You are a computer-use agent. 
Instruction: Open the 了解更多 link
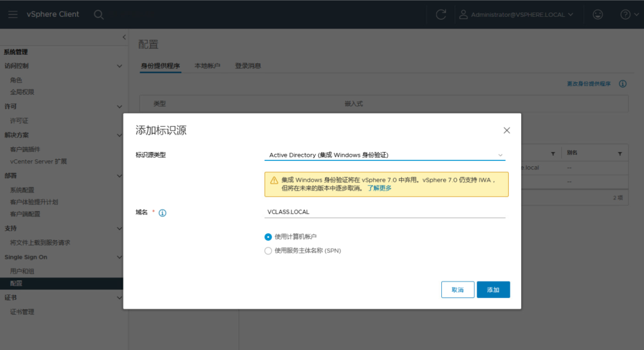pyautogui.click(x=379, y=188)
